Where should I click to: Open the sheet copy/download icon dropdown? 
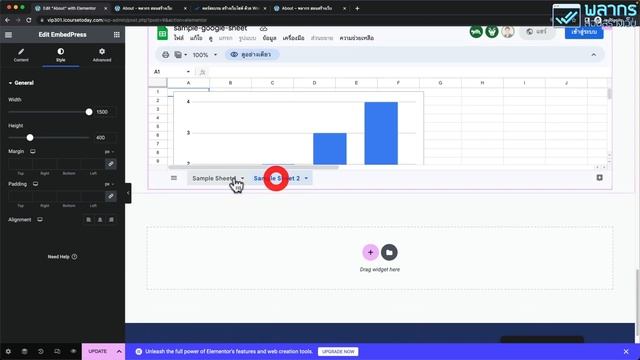(180, 55)
